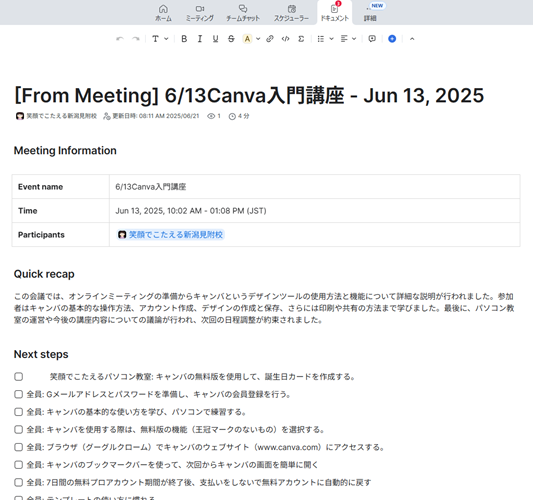Click the views eye icon
The height and width of the screenshot is (500, 533).
(x=211, y=116)
